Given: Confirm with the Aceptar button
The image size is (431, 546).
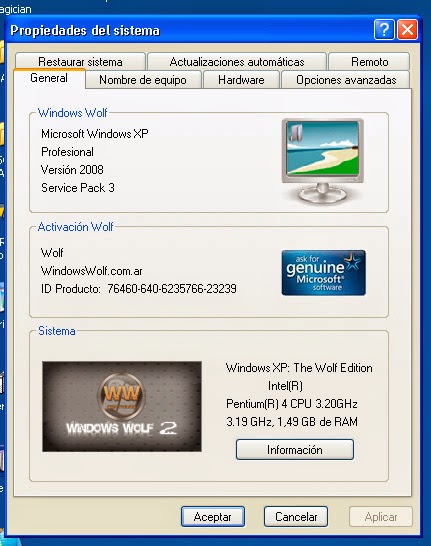Looking at the screenshot, I should click(x=213, y=517).
